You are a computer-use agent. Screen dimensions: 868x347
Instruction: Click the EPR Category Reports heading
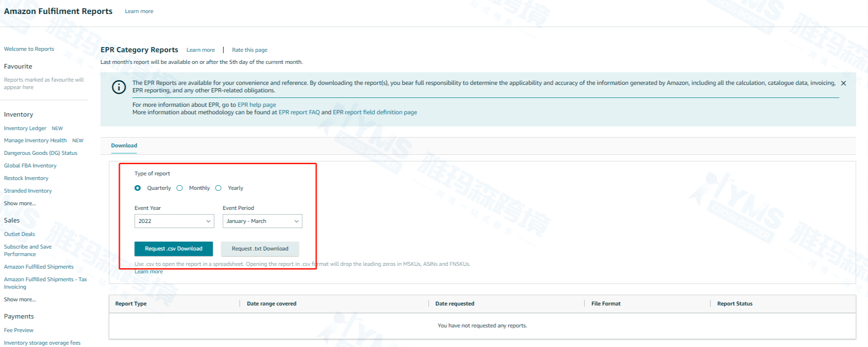pyautogui.click(x=139, y=50)
